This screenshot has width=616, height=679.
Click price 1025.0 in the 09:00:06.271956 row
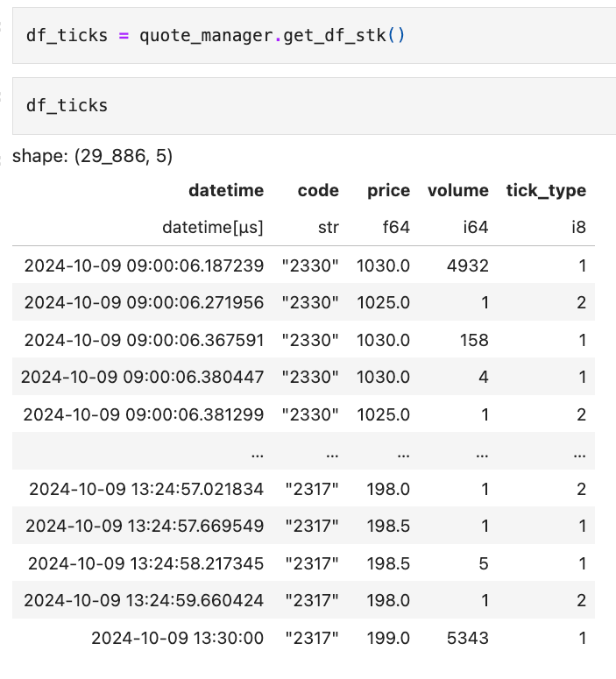(384, 302)
